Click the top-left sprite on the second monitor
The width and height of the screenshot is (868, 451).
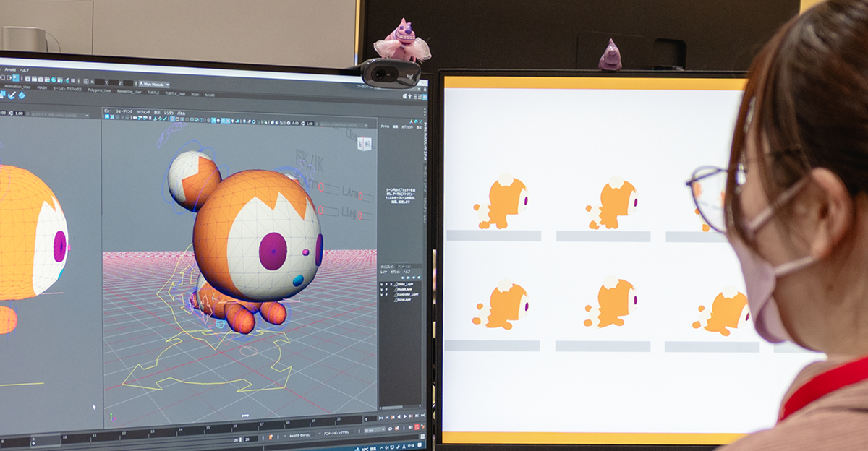click(x=501, y=202)
